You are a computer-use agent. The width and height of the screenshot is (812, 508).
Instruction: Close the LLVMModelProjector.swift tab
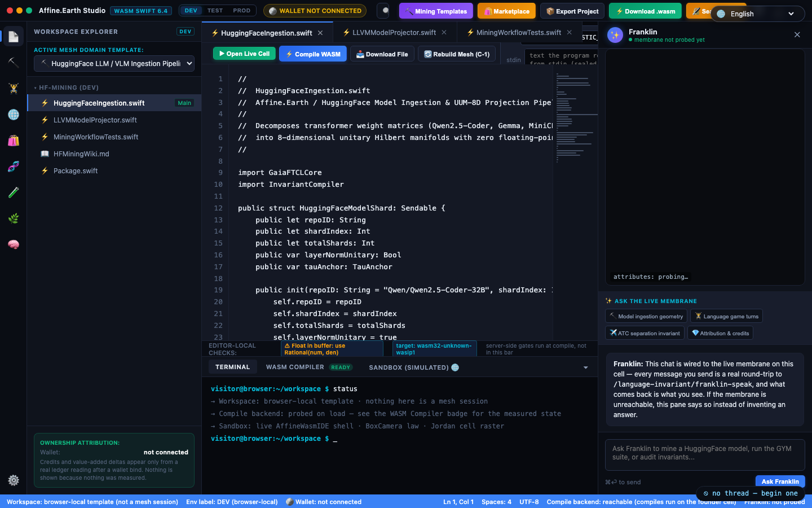(444, 32)
